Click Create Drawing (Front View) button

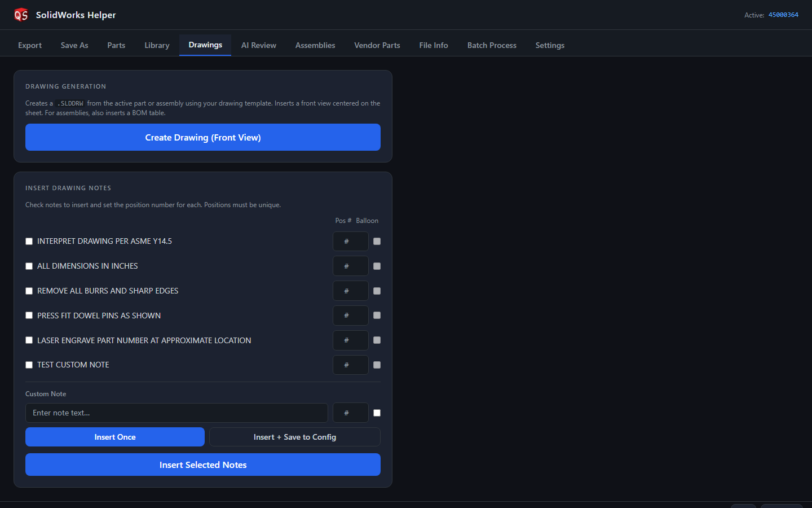(x=203, y=137)
